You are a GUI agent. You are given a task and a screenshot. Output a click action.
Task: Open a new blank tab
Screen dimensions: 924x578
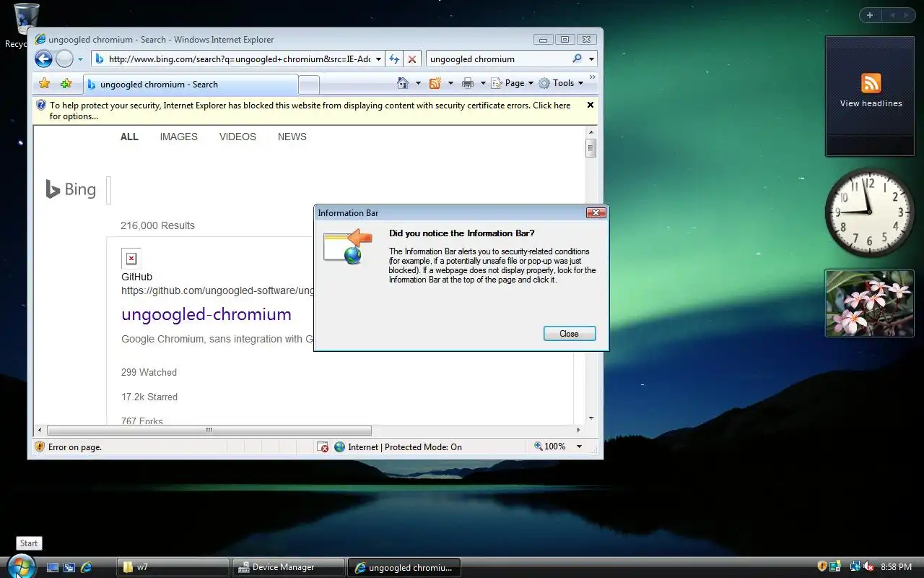coord(309,85)
